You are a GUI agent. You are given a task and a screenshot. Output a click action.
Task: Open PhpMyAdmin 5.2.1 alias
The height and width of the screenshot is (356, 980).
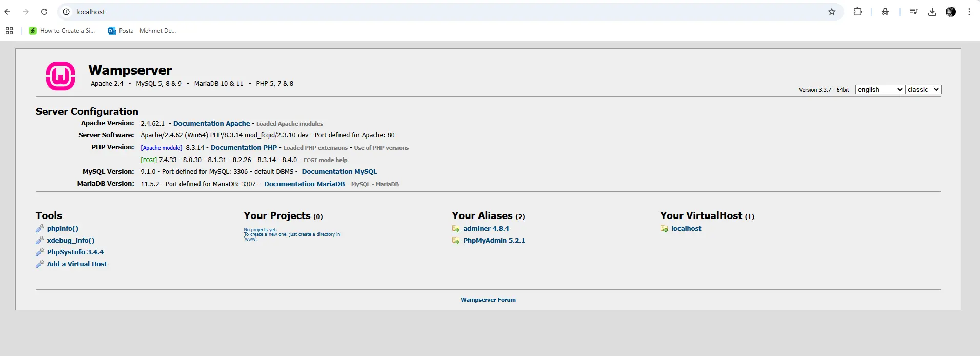click(494, 241)
